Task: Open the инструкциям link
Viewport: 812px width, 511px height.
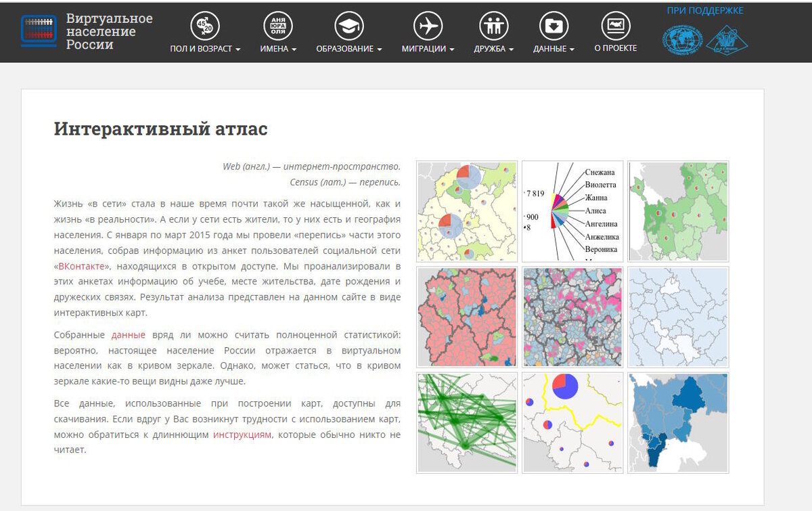Action: point(242,435)
